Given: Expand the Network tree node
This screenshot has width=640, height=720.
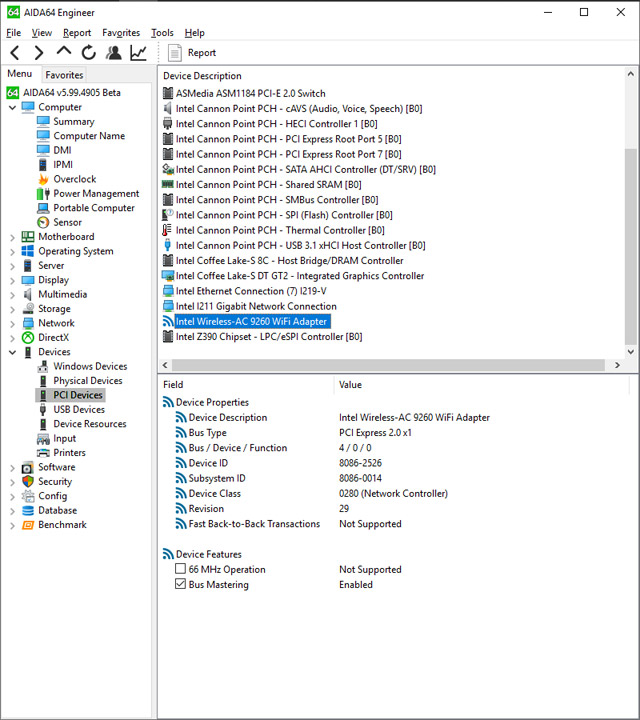Looking at the screenshot, I should [x=12, y=324].
